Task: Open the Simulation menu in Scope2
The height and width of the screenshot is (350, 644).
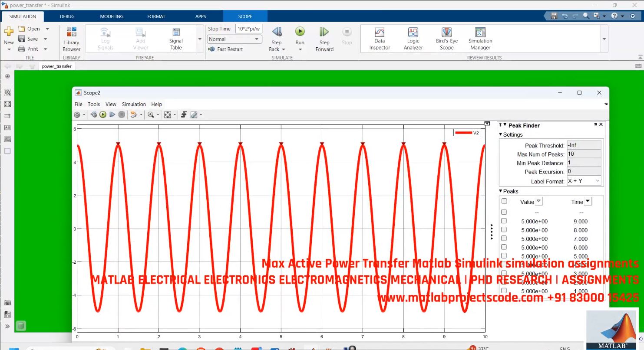Action: (133, 104)
